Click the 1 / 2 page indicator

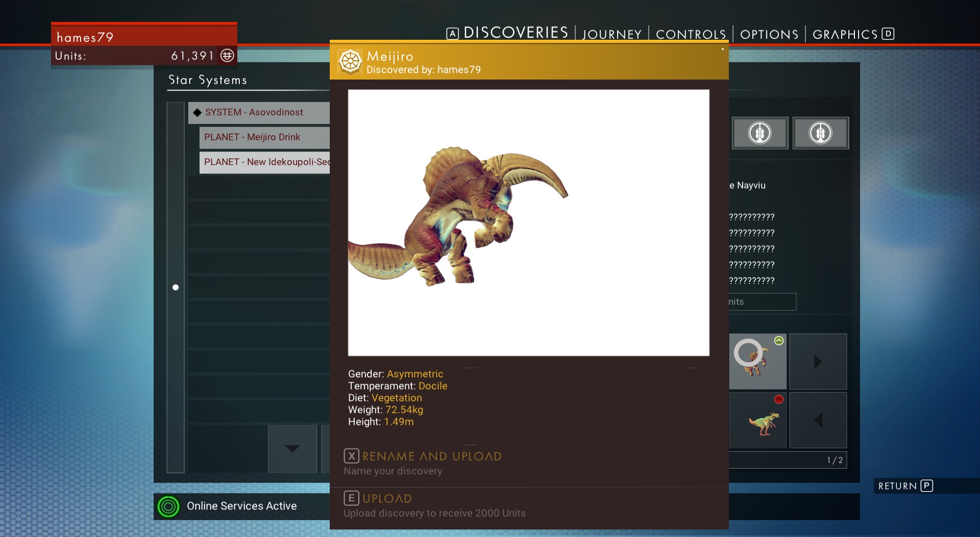[x=835, y=460]
